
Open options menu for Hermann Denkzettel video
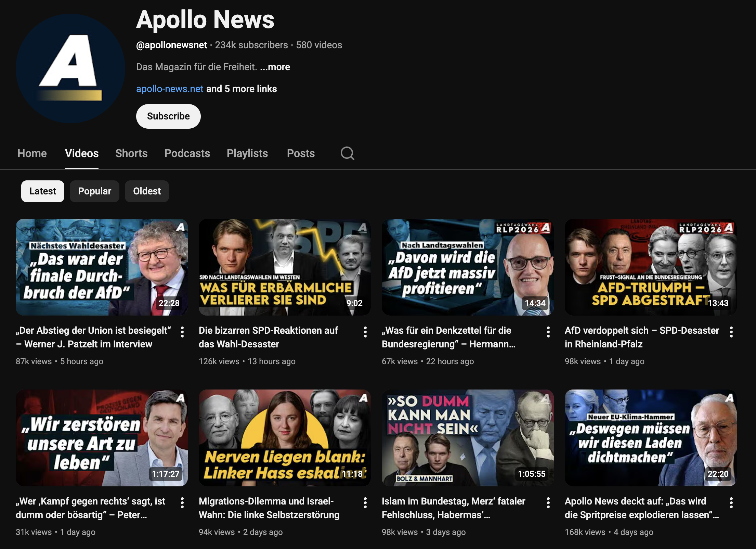[x=549, y=331]
